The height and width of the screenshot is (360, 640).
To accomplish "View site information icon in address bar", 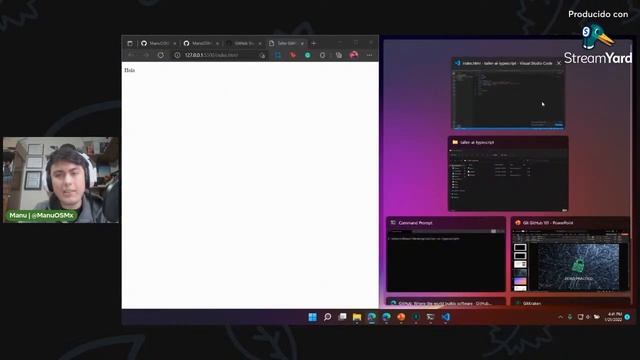I will tap(177, 55).
